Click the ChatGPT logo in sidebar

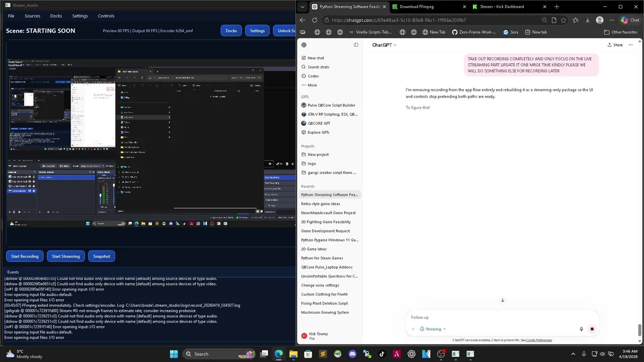coord(304,45)
